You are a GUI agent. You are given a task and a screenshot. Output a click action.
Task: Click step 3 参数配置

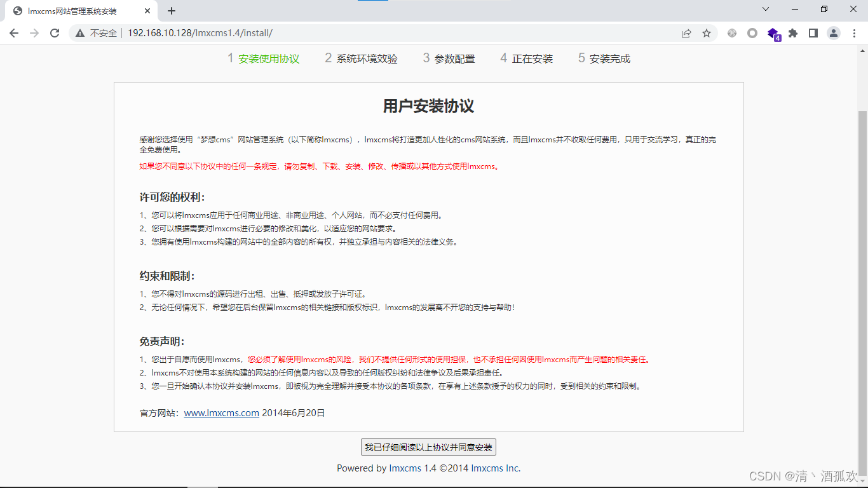[449, 58]
